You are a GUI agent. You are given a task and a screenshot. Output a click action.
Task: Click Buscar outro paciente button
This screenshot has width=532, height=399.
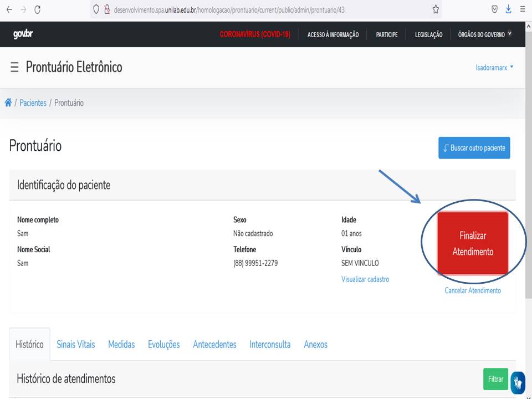[x=474, y=148]
